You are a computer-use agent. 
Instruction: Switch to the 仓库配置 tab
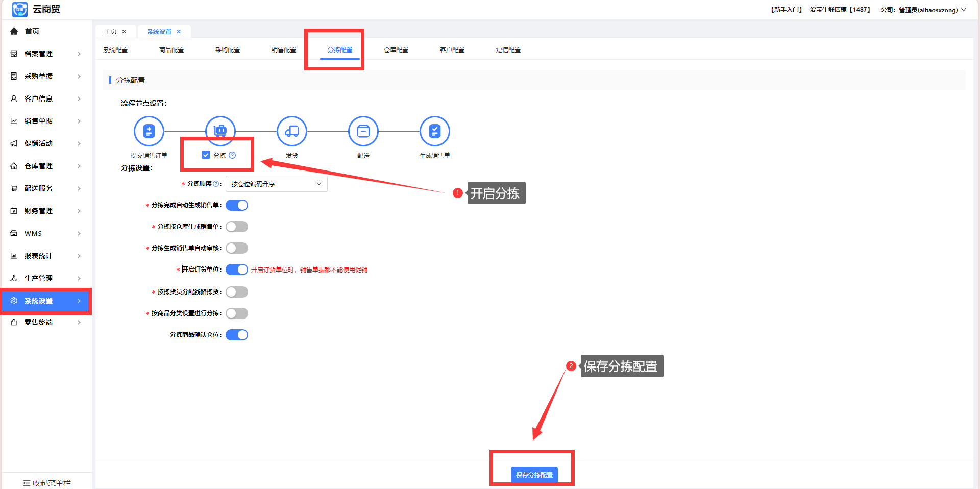(396, 50)
